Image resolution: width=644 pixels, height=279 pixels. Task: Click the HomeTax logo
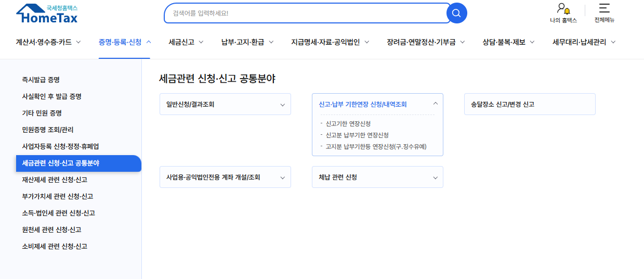point(47,14)
